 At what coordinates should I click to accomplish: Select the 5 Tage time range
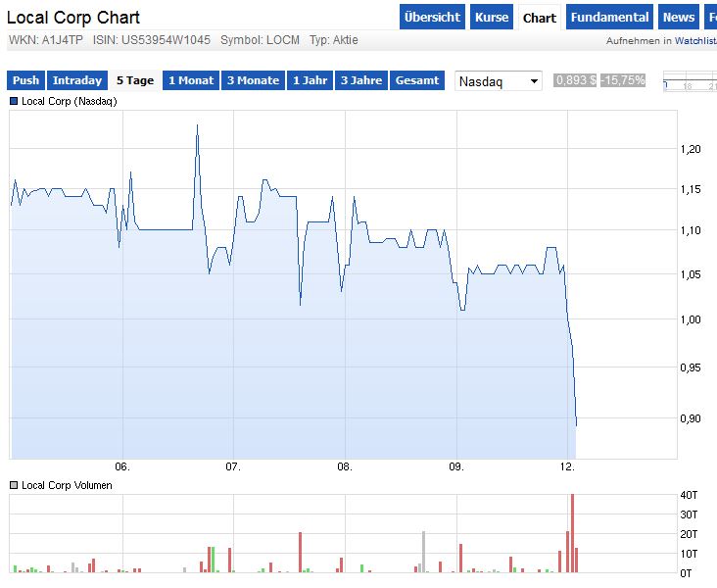tap(135, 80)
